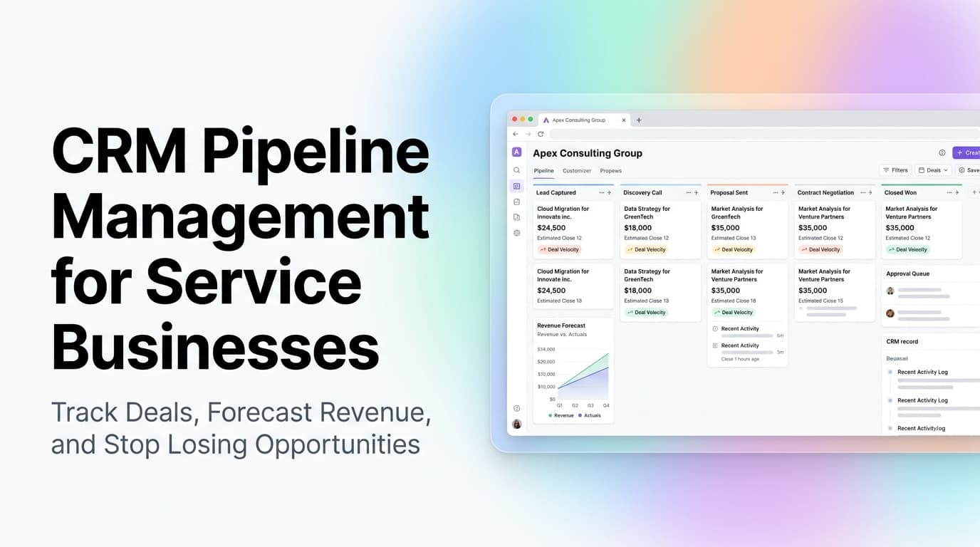Switch to the Propews tab

point(611,171)
